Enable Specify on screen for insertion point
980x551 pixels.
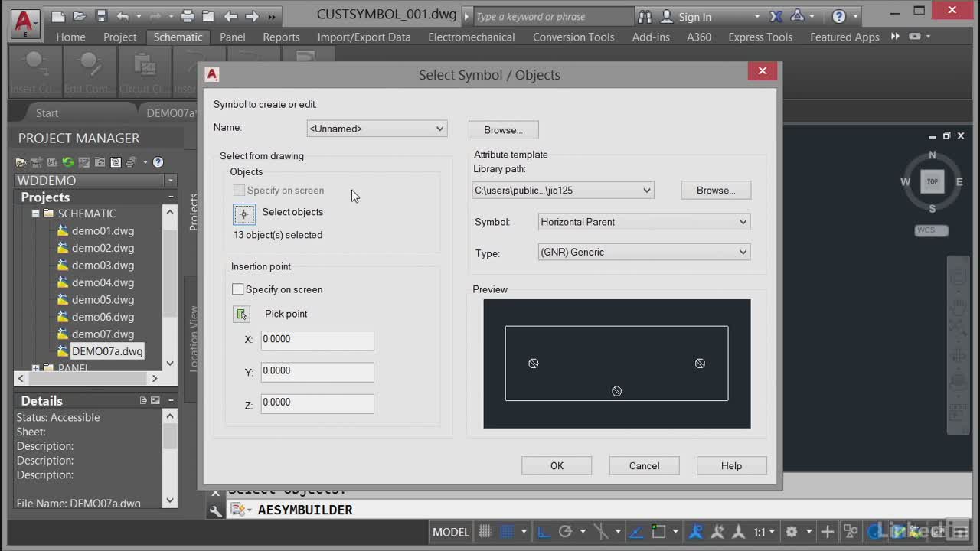[x=238, y=289]
